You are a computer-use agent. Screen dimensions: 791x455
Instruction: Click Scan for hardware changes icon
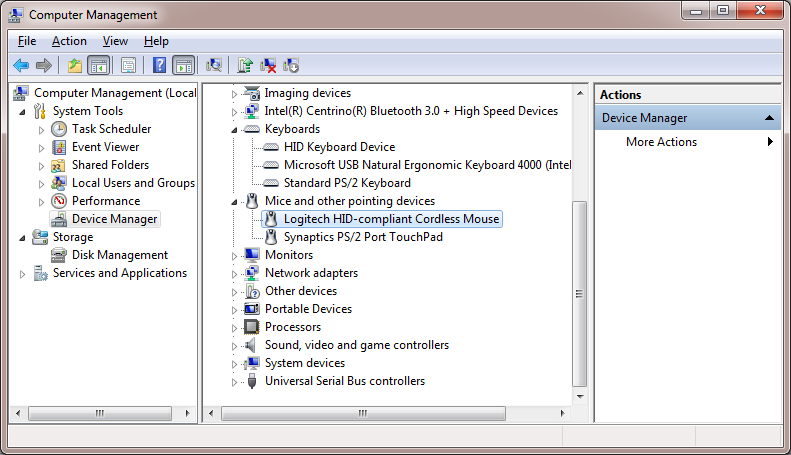pyautogui.click(x=214, y=65)
